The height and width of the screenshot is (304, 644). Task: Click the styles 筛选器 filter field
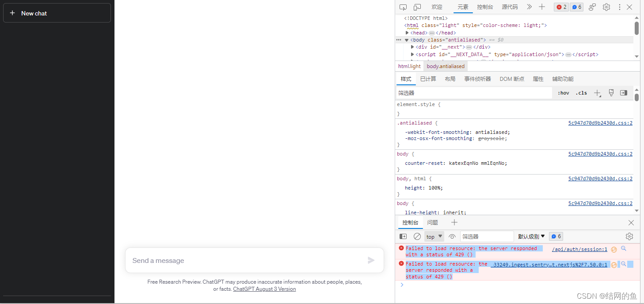pyautogui.click(x=474, y=93)
